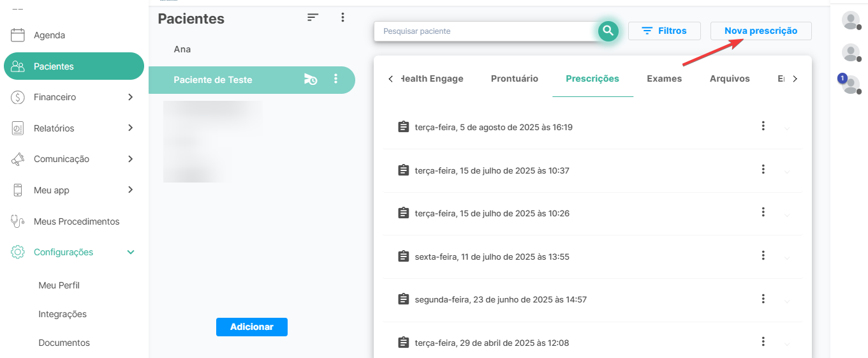Expand the Relatórios menu section
This screenshot has height=358, width=868.
click(130, 128)
